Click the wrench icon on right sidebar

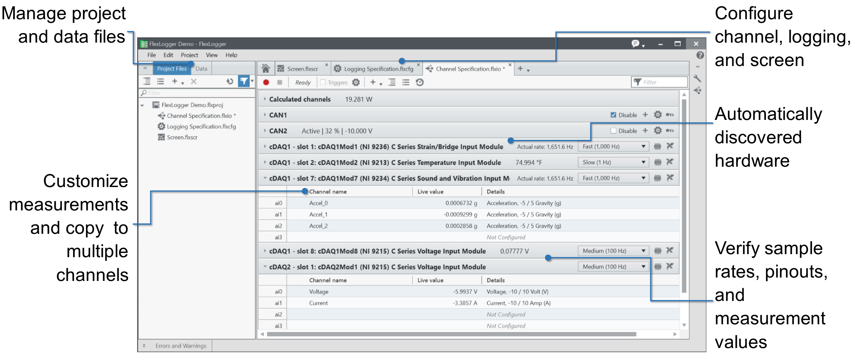click(x=697, y=78)
